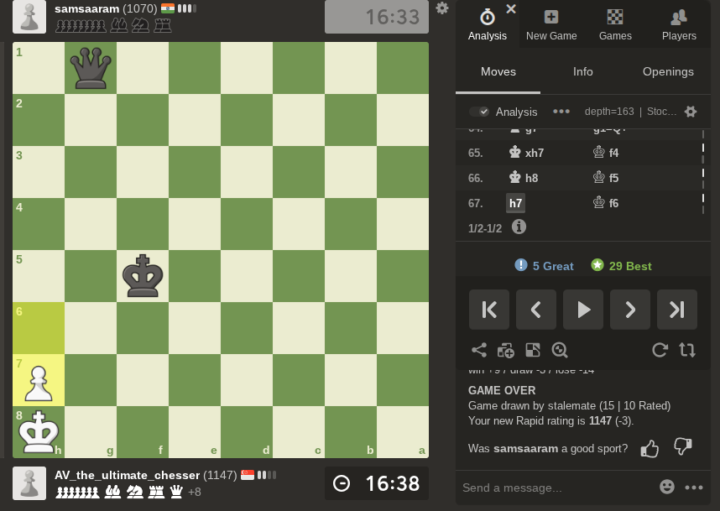
Task: Select move 67 Kf6
Action: (x=606, y=203)
